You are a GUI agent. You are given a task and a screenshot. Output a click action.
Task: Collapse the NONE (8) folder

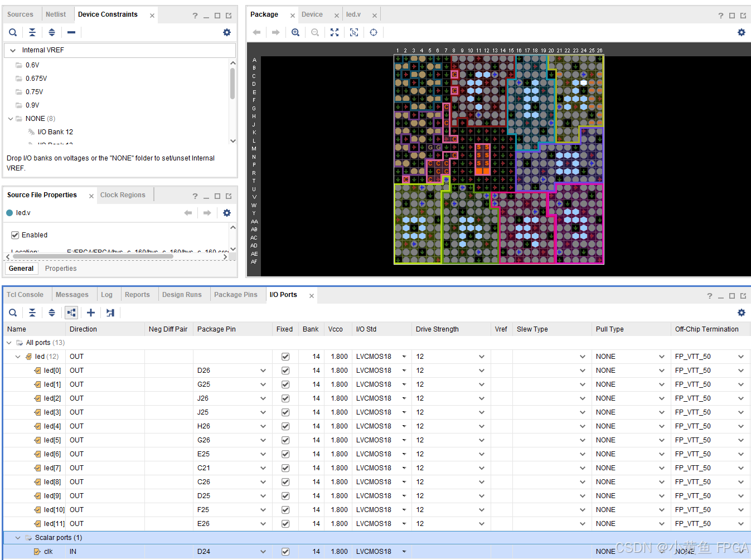coord(11,119)
